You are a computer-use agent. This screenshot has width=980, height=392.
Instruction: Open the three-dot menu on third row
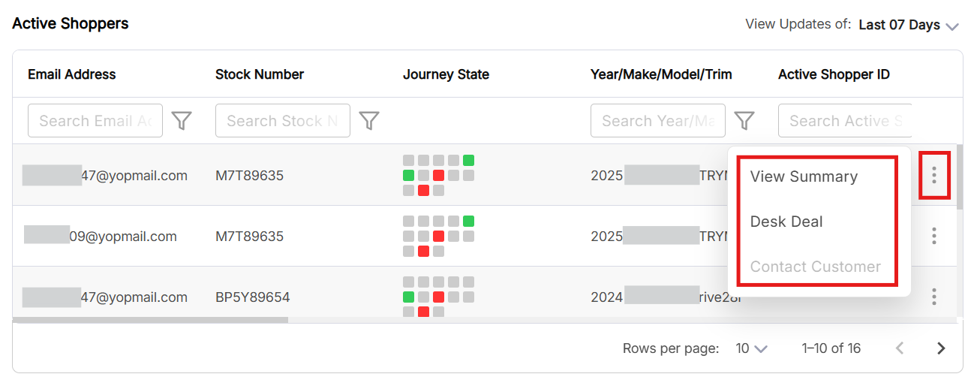coord(934,297)
